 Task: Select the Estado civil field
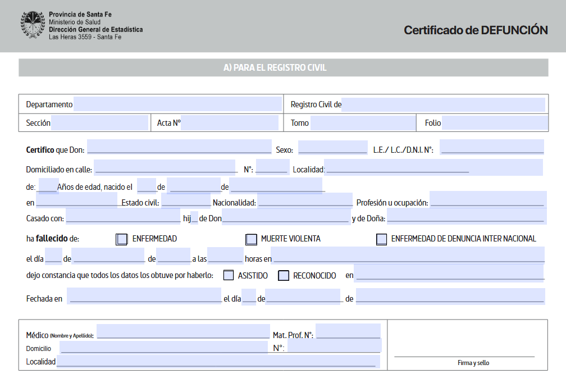(186, 200)
